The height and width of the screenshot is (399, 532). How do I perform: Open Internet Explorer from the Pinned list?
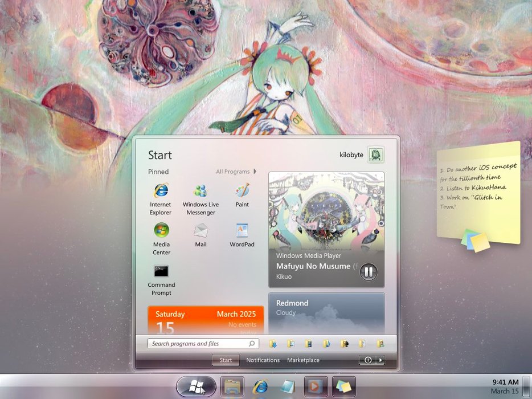tap(161, 199)
